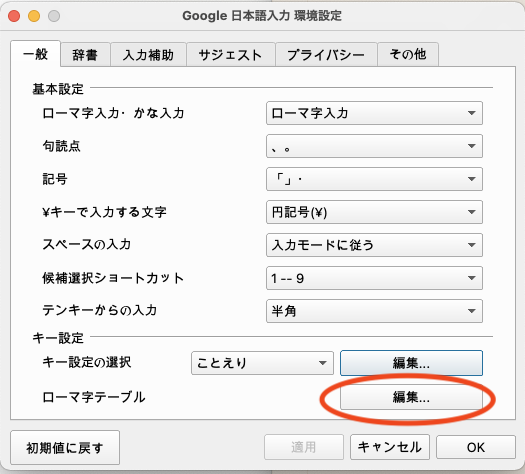Screen dimensions: 525x474
Task: Click 編集 button for ローマ字テーブル
Action: [411, 397]
